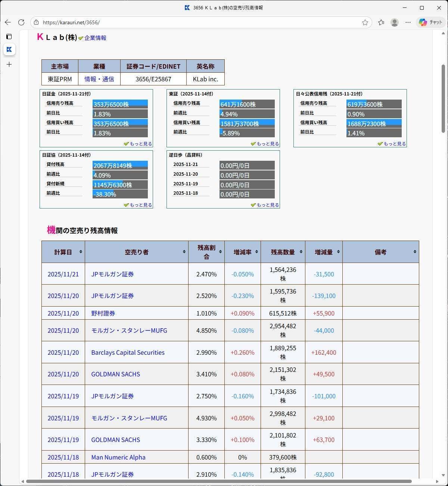Open sort options for 増減率 column

click(257, 252)
